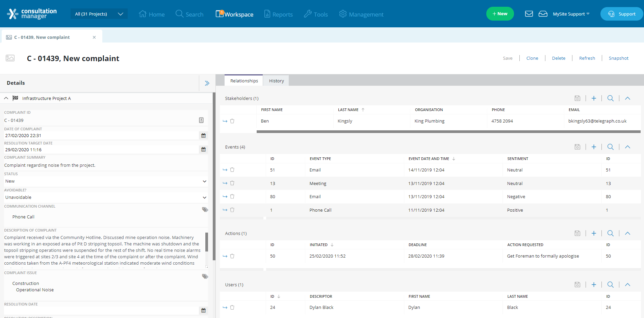Open the Workspace menu item
This screenshot has width=644, height=318.
coord(234,14)
